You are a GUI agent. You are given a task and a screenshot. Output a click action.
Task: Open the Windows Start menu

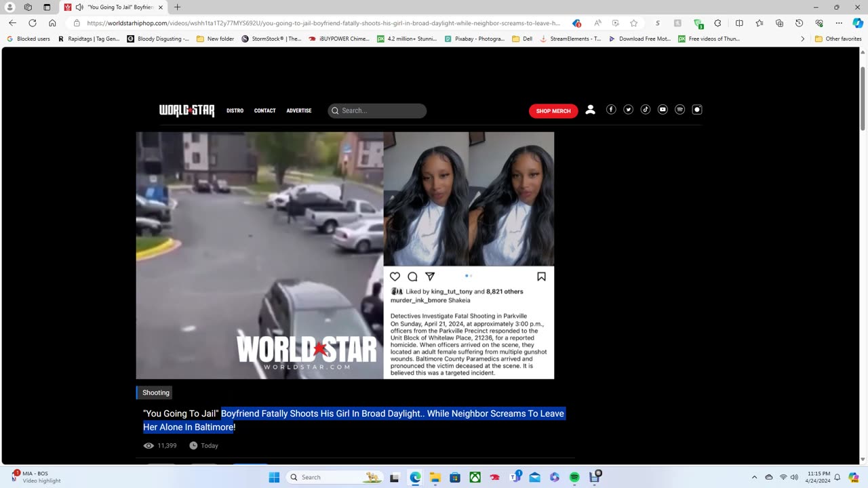point(274,477)
